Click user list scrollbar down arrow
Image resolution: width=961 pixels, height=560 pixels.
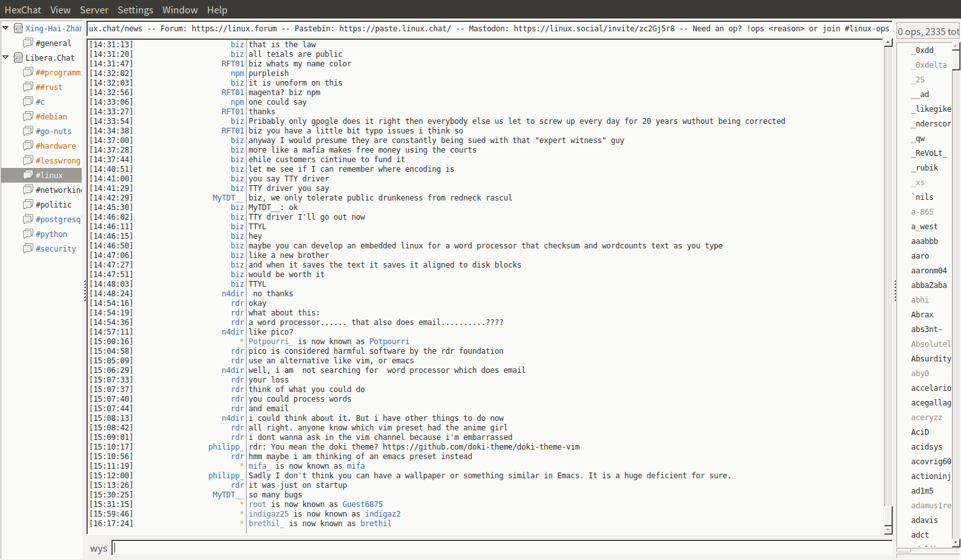pos(956,543)
